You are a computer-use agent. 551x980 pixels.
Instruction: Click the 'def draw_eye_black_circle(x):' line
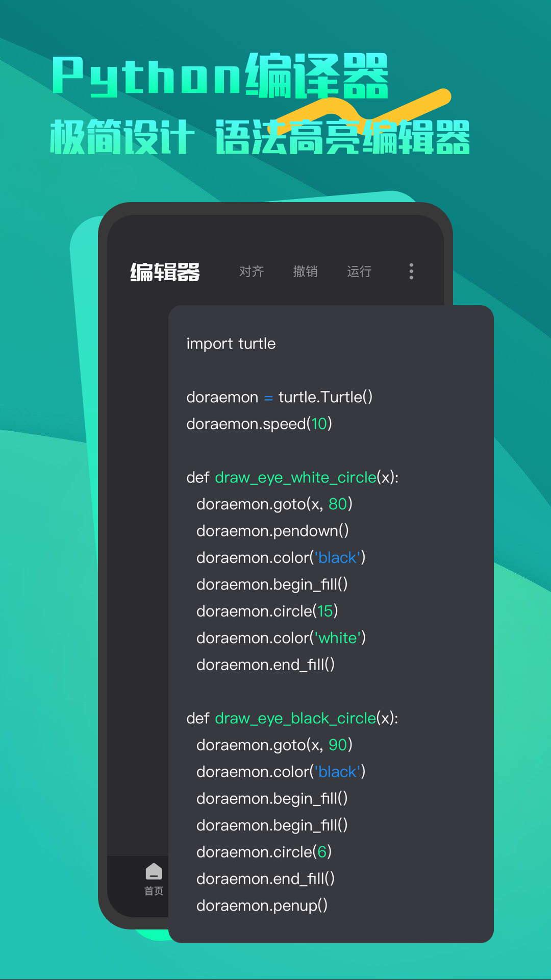coord(292,719)
